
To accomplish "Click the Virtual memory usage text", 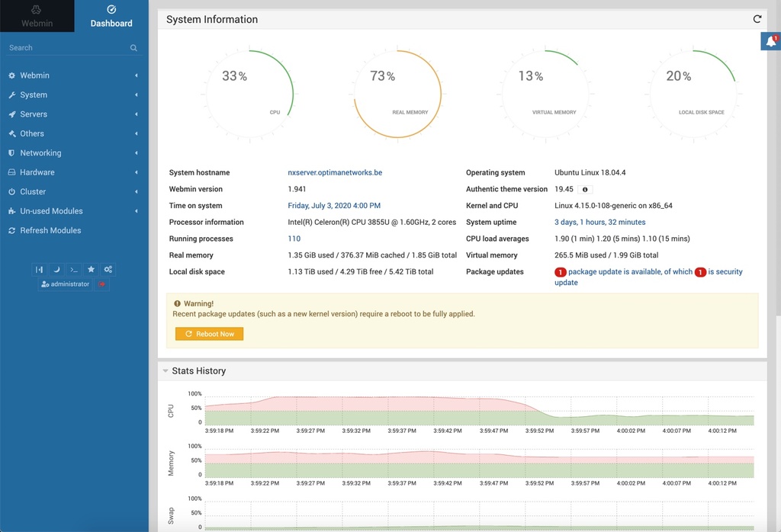I will tap(606, 255).
